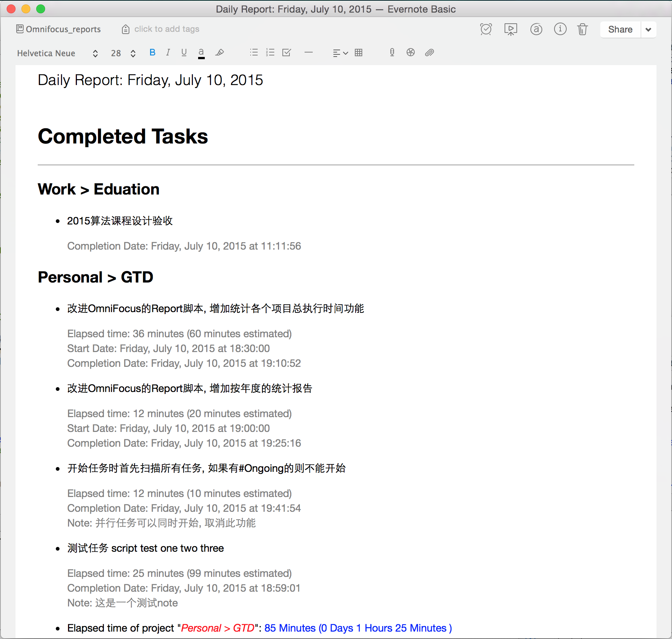672x639 pixels.
Task: Insert a table
Action: [359, 53]
